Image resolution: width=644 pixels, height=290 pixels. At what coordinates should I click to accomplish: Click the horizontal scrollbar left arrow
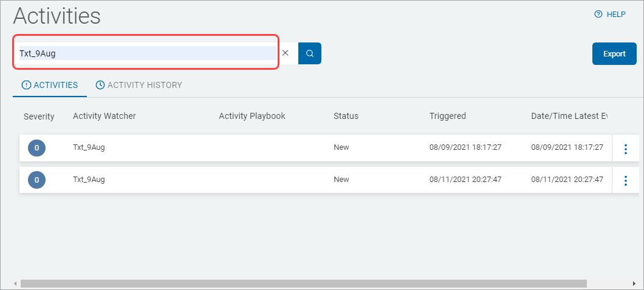tap(15, 283)
